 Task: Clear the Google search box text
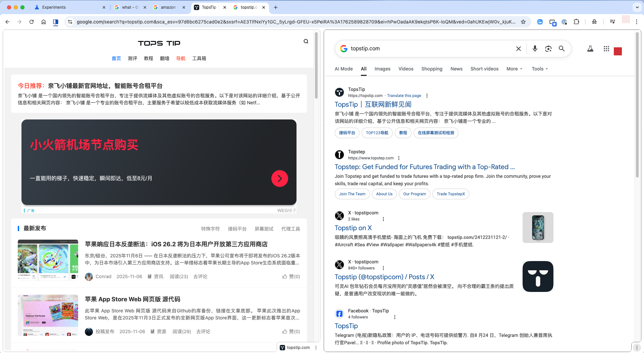click(x=519, y=49)
